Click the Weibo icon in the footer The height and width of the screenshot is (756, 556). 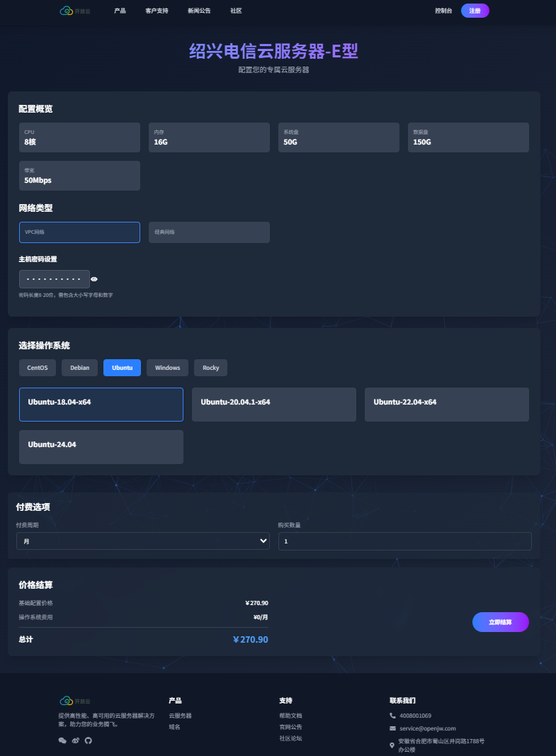click(x=76, y=740)
